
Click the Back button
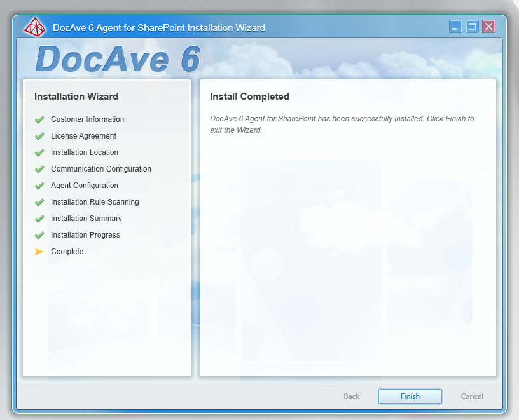(x=351, y=396)
